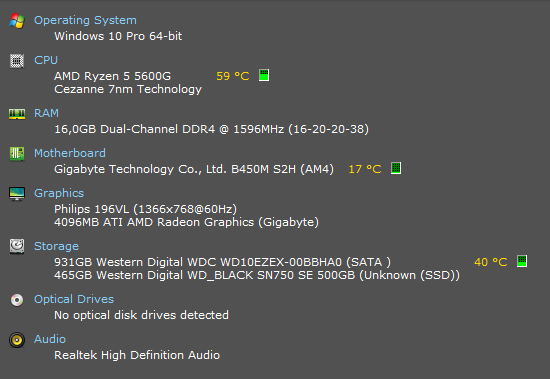Click the green CPU temperature indicator
The image size is (550, 379).
tap(264, 75)
